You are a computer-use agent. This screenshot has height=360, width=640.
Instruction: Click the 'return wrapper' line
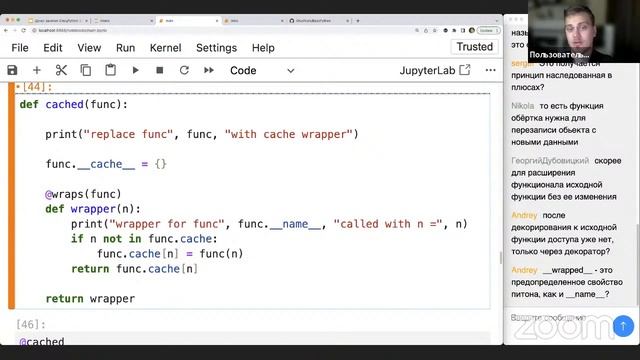click(x=90, y=298)
